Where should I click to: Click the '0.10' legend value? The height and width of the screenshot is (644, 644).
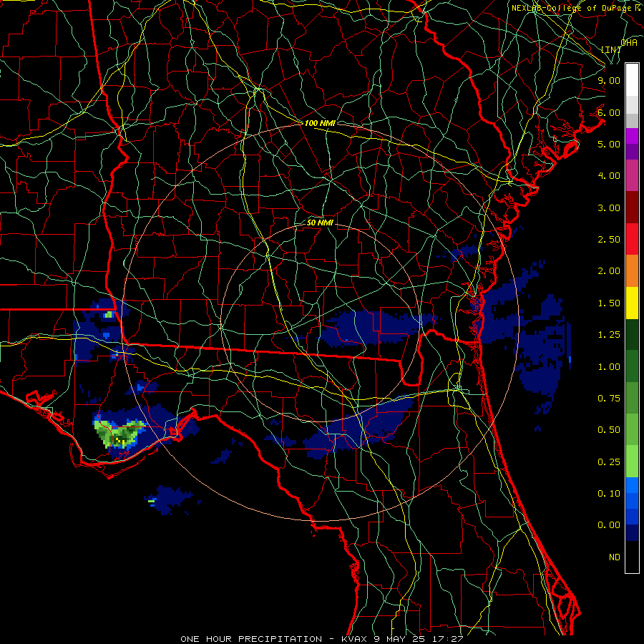pos(609,494)
